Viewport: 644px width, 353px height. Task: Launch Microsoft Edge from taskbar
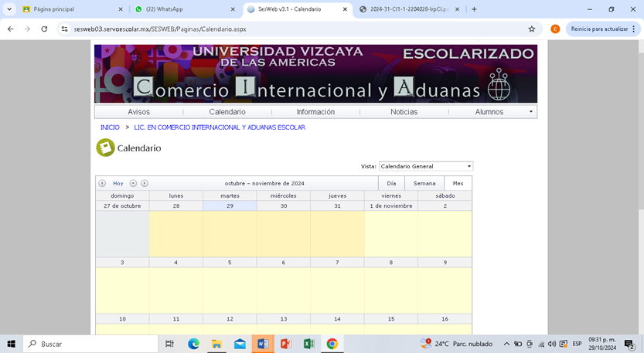[x=193, y=344]
